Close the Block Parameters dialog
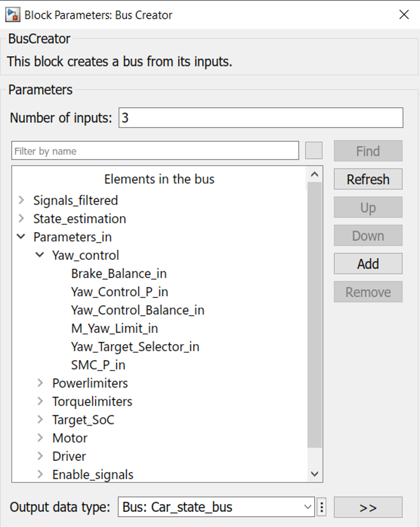420x527 pixels. [x=404, y=14]
